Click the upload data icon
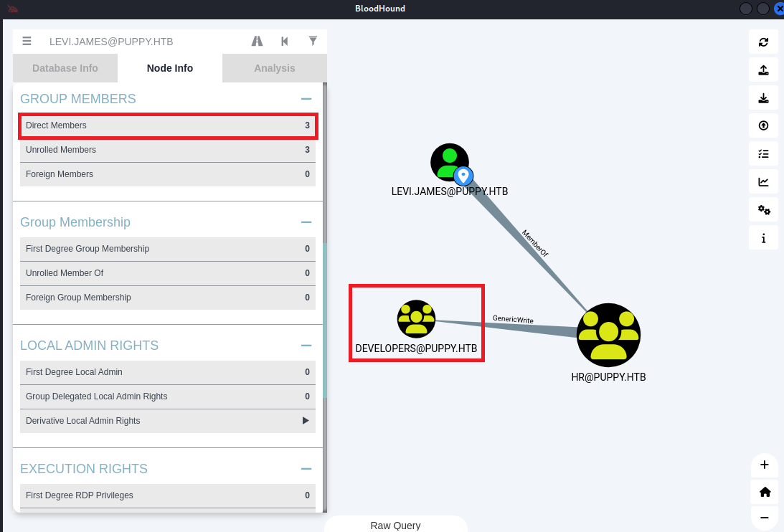Image resolution: width=784 pixels, height=532 pixels. 763,125
